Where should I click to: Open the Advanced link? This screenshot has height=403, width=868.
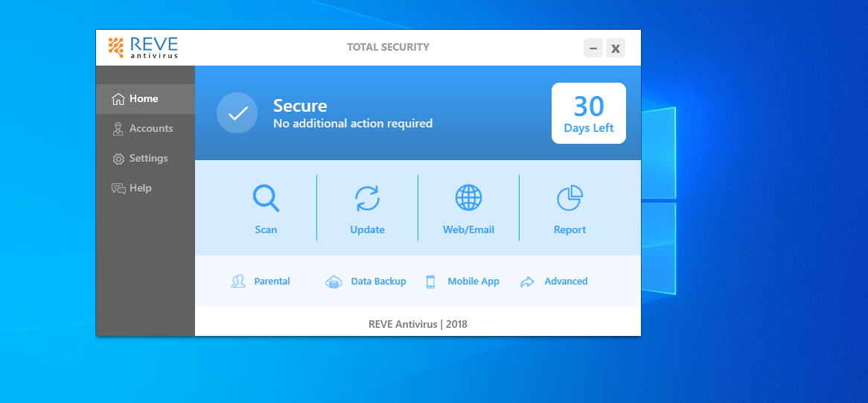click(x=566, y=282)
